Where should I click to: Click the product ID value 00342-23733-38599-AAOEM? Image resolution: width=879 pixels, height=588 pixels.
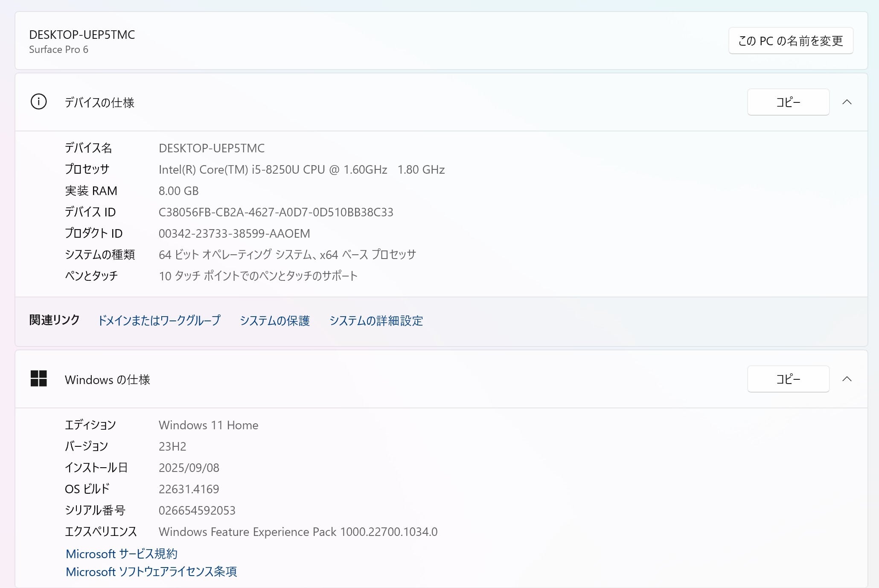coord(234,233)
